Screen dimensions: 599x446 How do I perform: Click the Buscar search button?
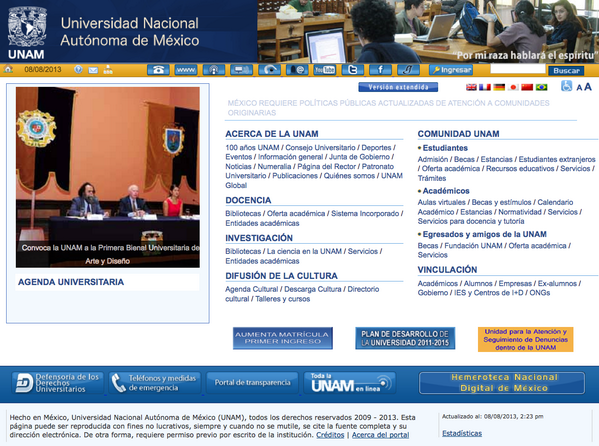coord(567,70)
